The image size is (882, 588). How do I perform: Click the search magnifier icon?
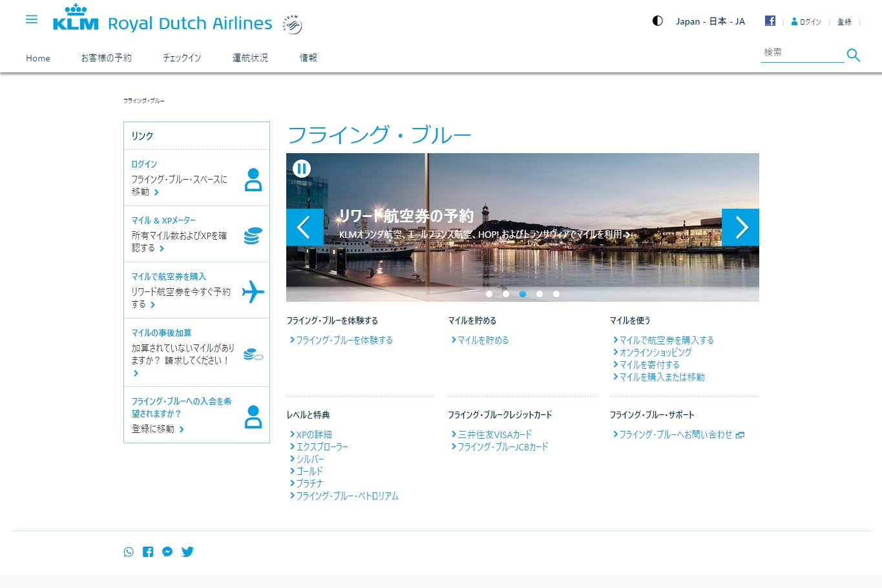[854, 55]
